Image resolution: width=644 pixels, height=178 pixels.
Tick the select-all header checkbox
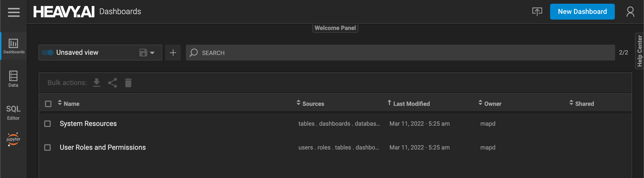click(x=48, y=104)
